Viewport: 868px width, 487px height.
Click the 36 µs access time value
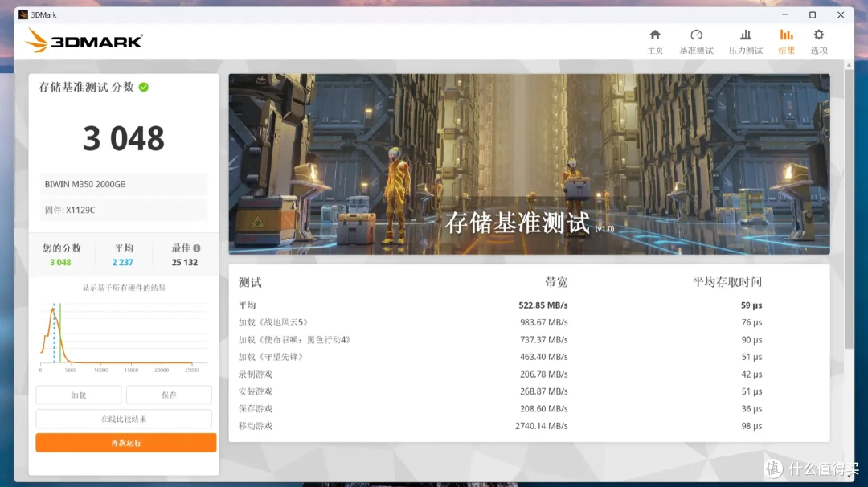[751, 408]
